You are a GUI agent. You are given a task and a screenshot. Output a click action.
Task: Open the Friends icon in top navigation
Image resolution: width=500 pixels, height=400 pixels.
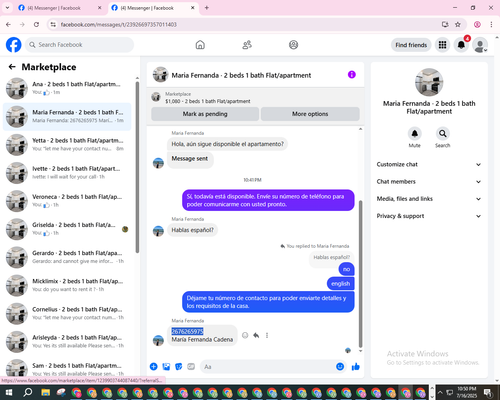(x=247, y=45)
